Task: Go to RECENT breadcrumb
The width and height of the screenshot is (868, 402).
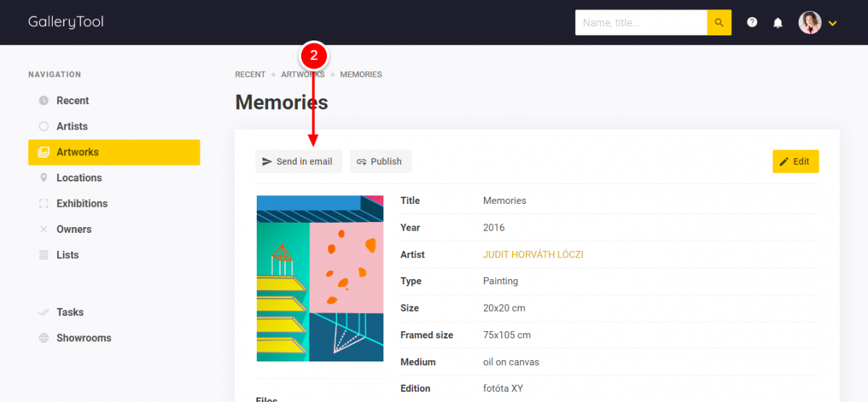Action: [250, 74]
